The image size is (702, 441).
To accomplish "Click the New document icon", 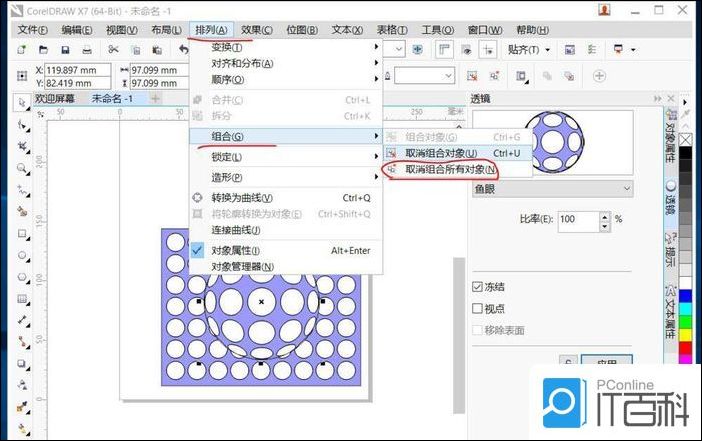I will 21,50.
